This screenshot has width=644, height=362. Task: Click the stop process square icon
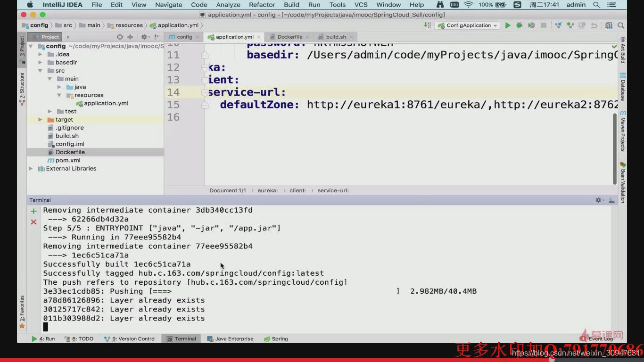543,25
